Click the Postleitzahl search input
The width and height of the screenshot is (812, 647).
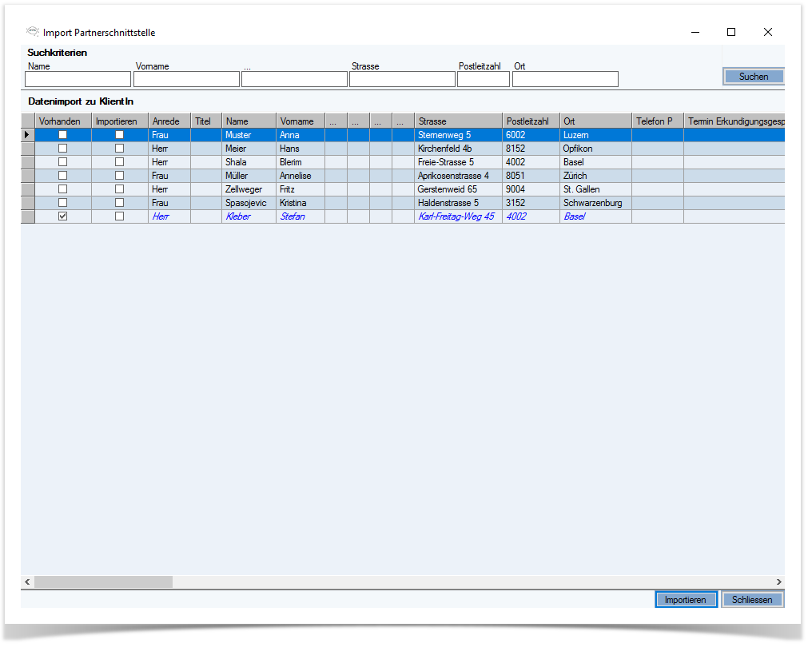(484, 79)
